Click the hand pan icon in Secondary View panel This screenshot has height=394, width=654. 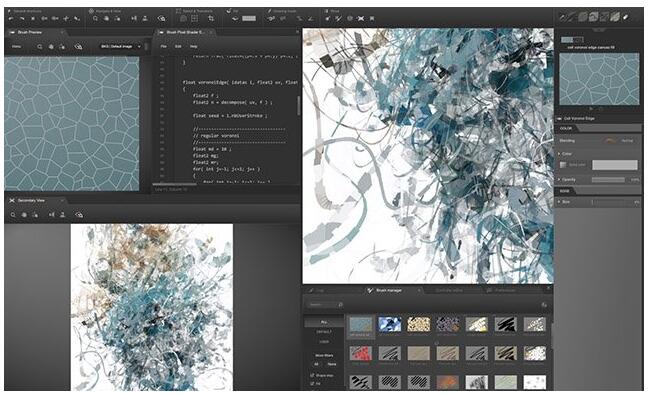tap(24, 215)
